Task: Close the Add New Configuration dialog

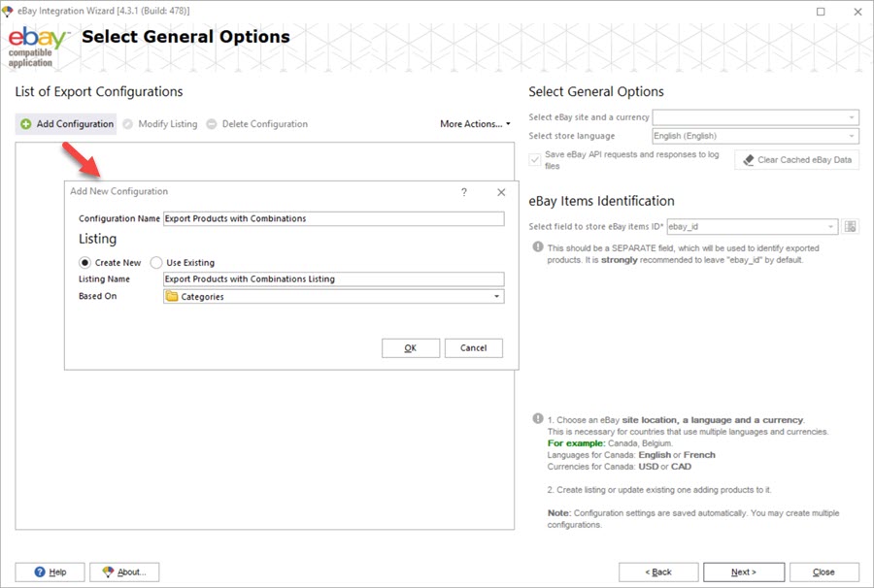Action: (x=501, y=192)
